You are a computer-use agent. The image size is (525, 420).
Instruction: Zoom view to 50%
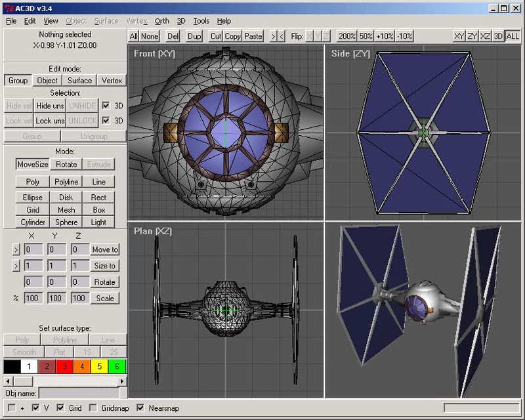tap(366, 36)
